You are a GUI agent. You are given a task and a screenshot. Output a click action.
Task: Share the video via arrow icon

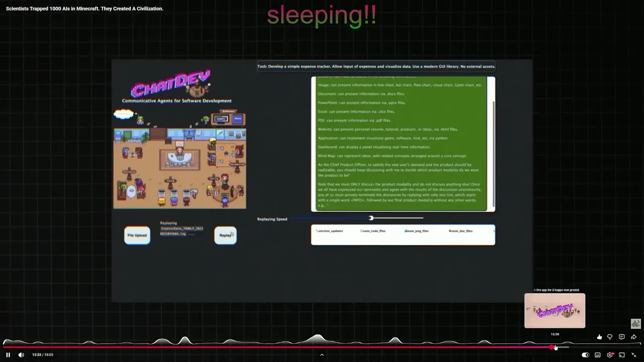coord(634,337)
